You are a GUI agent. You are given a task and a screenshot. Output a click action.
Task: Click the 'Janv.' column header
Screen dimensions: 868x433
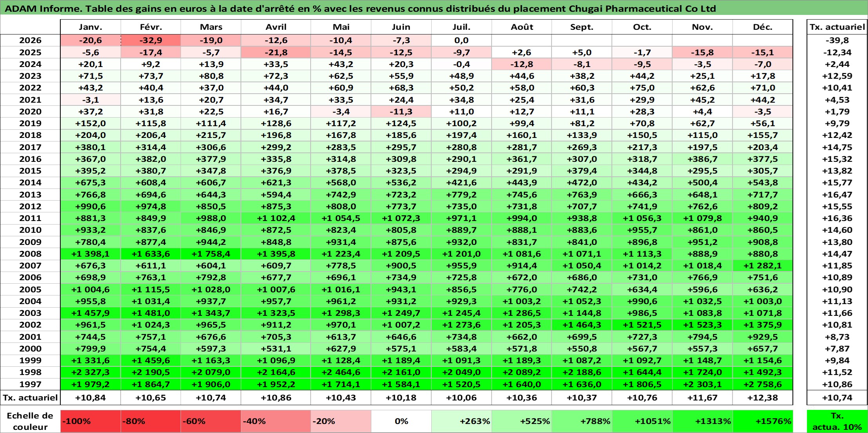tap(90, 27)
